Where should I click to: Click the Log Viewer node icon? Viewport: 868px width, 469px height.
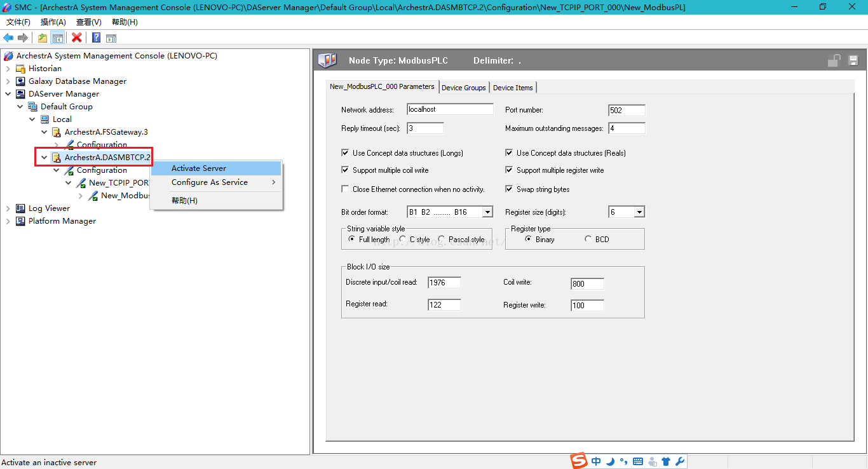click(20, 208)
